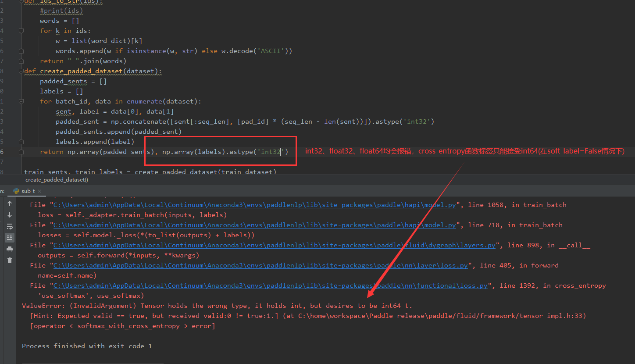
Task: Click the "padded_sents.append(padded_sent)" code line
Action: 118,132
